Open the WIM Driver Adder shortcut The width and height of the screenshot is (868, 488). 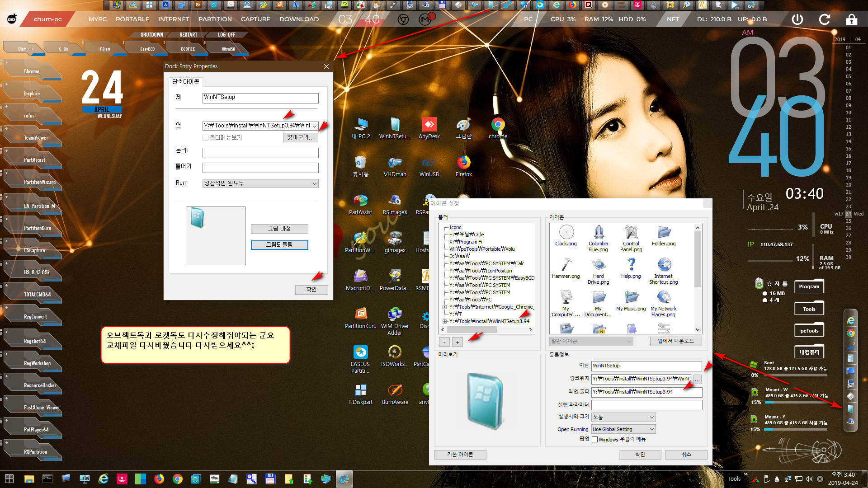(395, 321)
